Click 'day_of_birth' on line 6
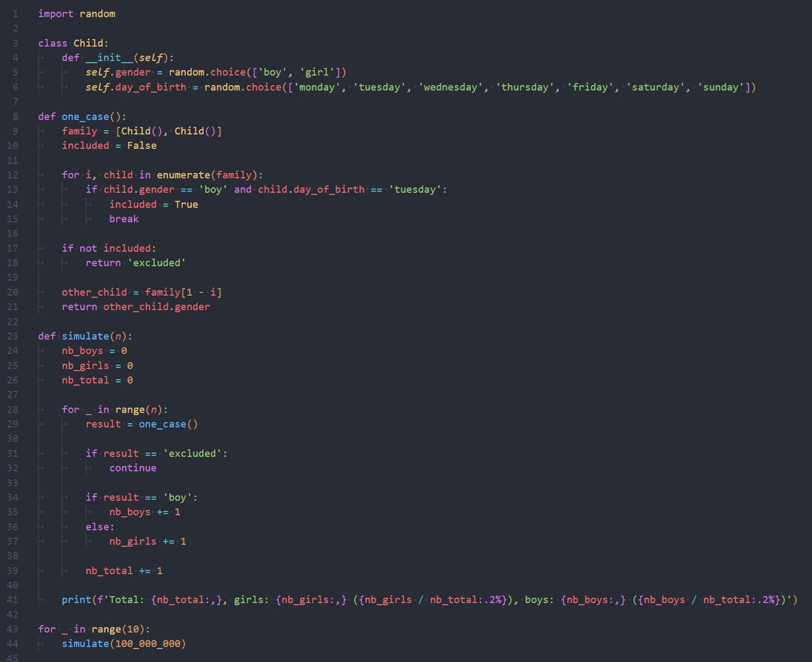 click(x=150, y=87)
